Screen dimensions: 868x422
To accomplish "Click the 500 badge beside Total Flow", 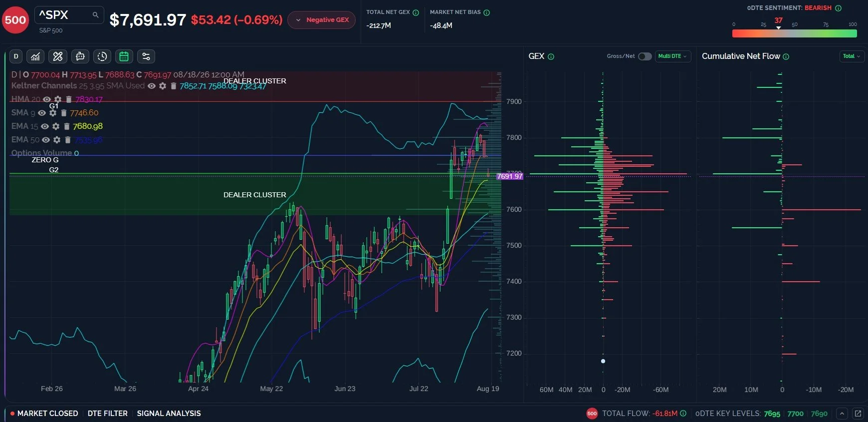I will pos(592,414).
